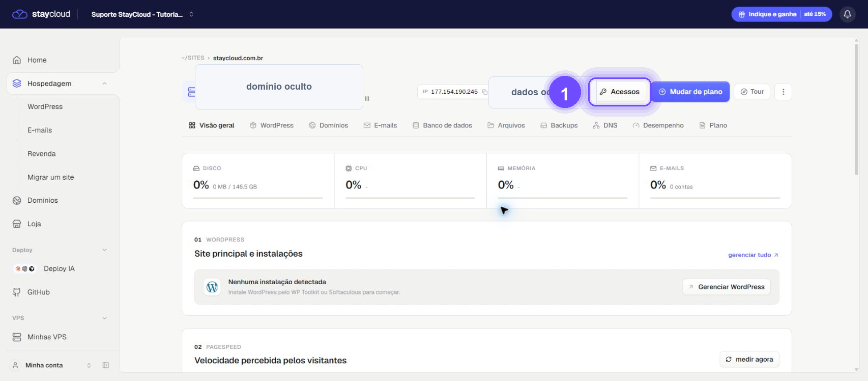Open Revenda in sidebar
Viewport: 868px width, 381px height.
coord(41,153)
